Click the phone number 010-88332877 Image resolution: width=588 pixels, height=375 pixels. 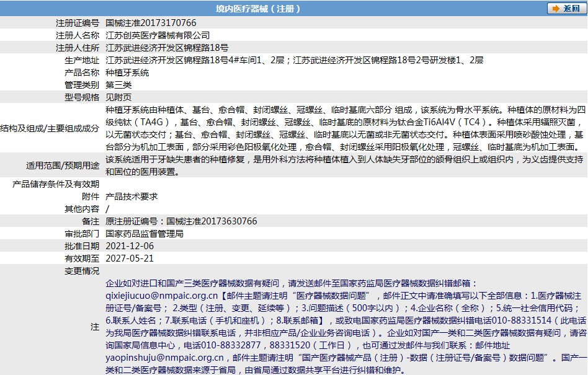point(231,345)
